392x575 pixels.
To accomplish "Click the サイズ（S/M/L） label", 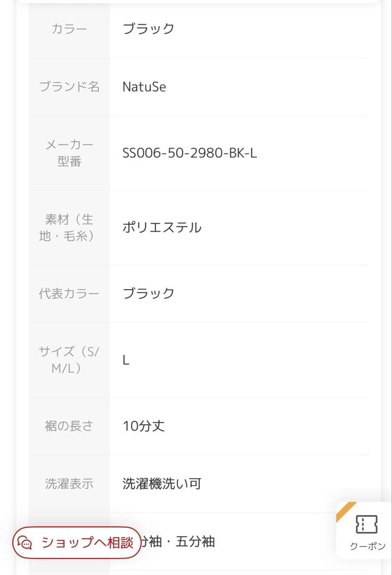I will click(x=69, y=360).
